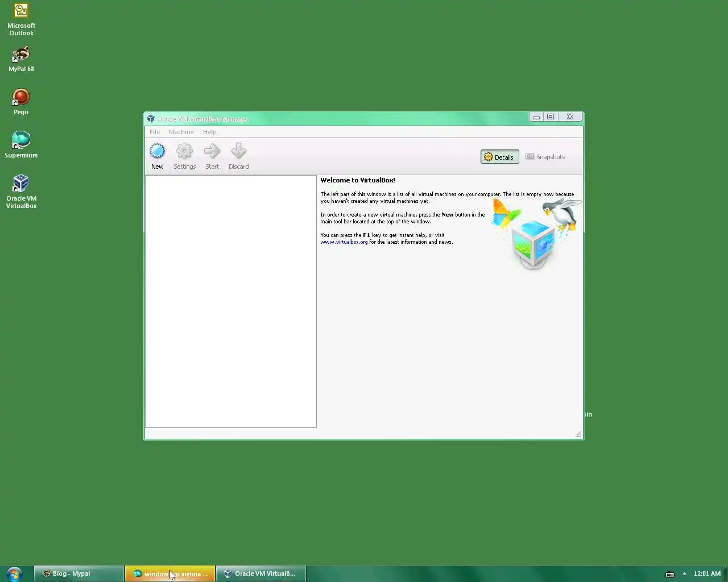Click the Oracle VM VirtualBox taskbar button
728x582 pixels.
pos(261,573)
